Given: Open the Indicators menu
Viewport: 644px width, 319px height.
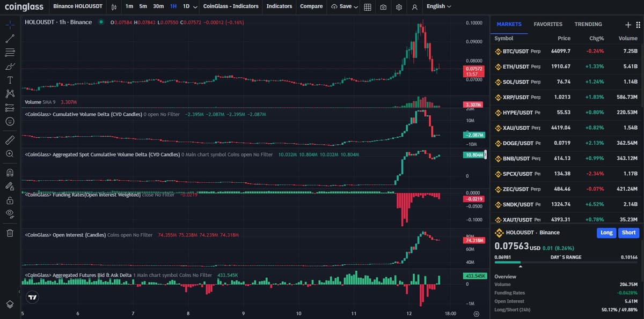Looking at the screenshot, I should 279,6.
